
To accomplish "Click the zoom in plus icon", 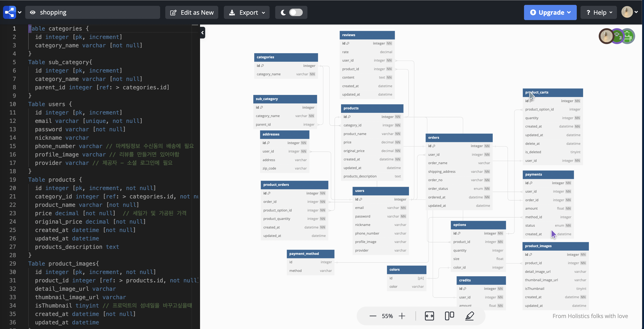I will pyautogui.click(x=402, y=316).
